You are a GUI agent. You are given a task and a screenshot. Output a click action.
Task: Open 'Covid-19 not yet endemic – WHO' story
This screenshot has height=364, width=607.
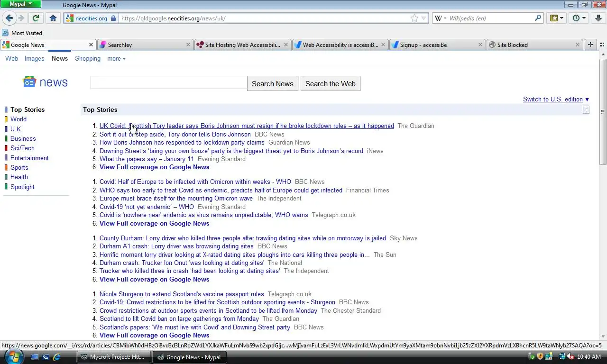[x=147, y=207]
